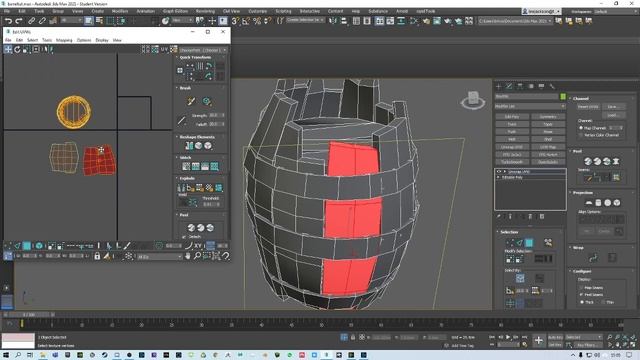
Task: Select the Rotate tool in UV editor toolbar
Action: pyautogui.click(x=17, y=49)
